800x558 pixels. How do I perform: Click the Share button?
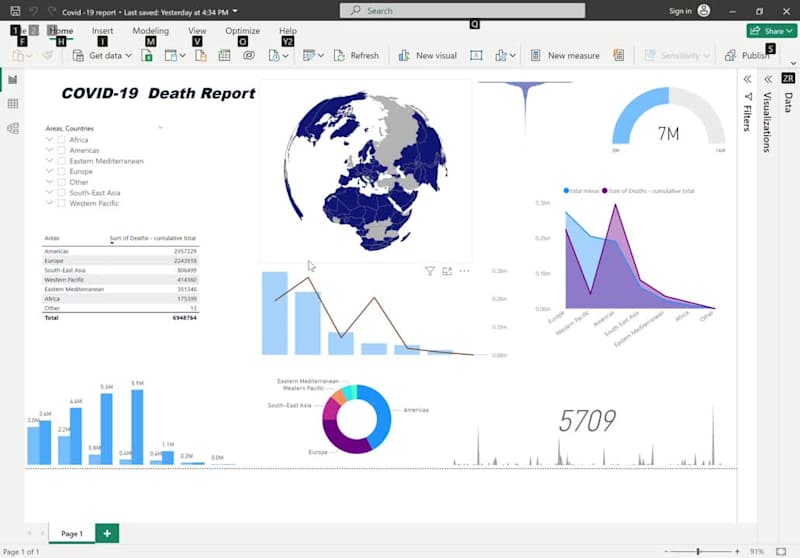[771, 31]
